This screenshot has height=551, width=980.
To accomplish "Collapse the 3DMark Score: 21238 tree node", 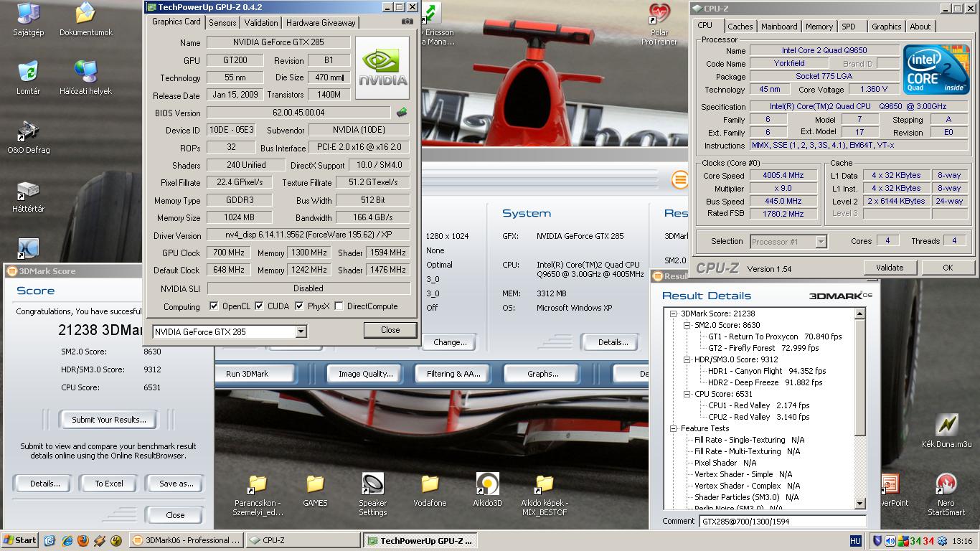I will (674, 314).
